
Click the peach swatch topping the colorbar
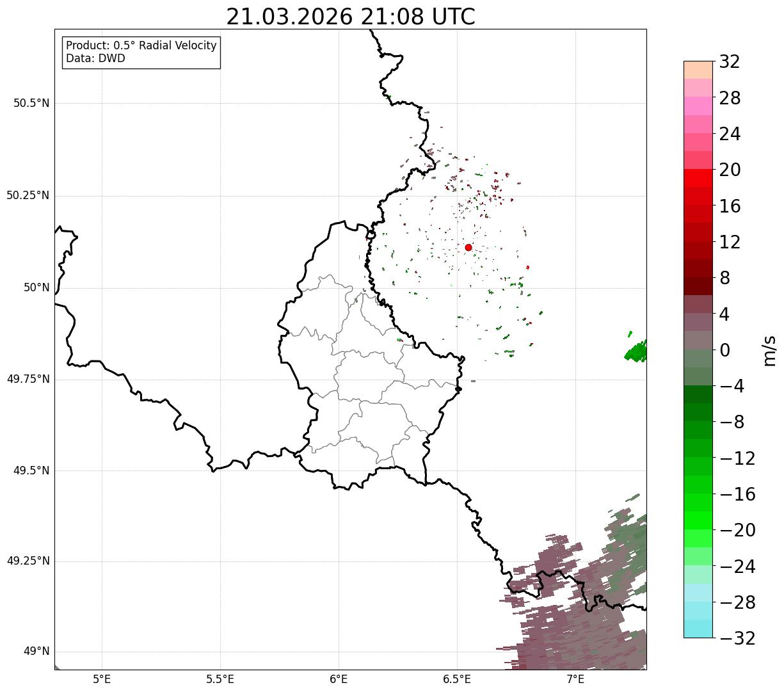tap(698, 70)
